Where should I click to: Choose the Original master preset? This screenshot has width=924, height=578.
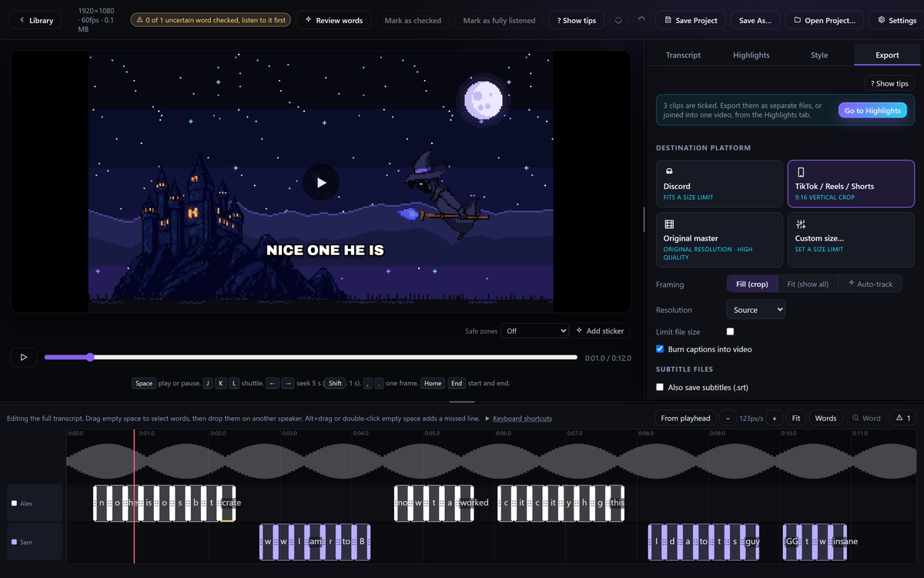(719, 240)
